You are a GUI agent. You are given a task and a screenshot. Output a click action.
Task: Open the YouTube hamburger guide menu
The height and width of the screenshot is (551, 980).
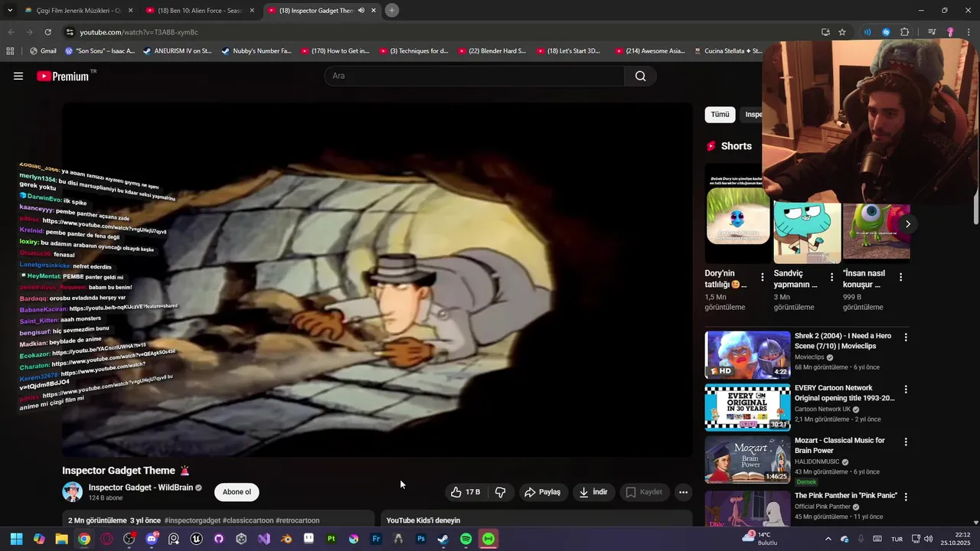point(18,76)
